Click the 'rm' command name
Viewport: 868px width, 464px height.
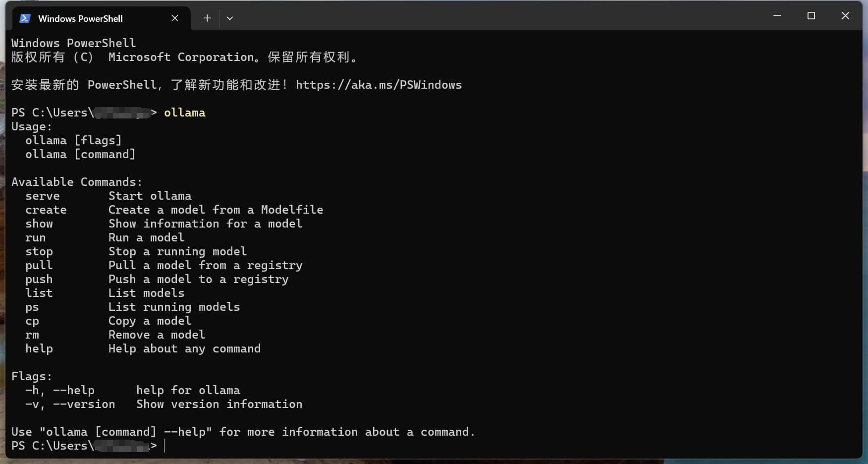pyautogui.click(x=32, y=335)
